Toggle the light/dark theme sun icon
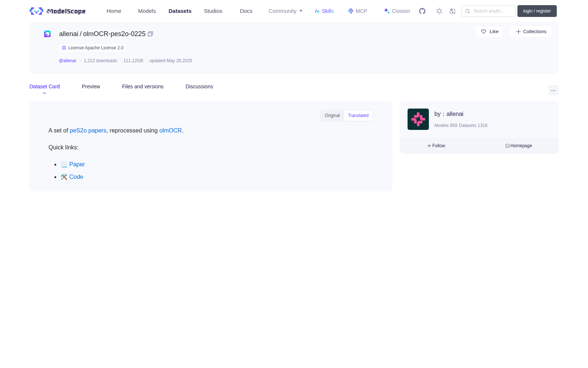 (x=439, y=11)
